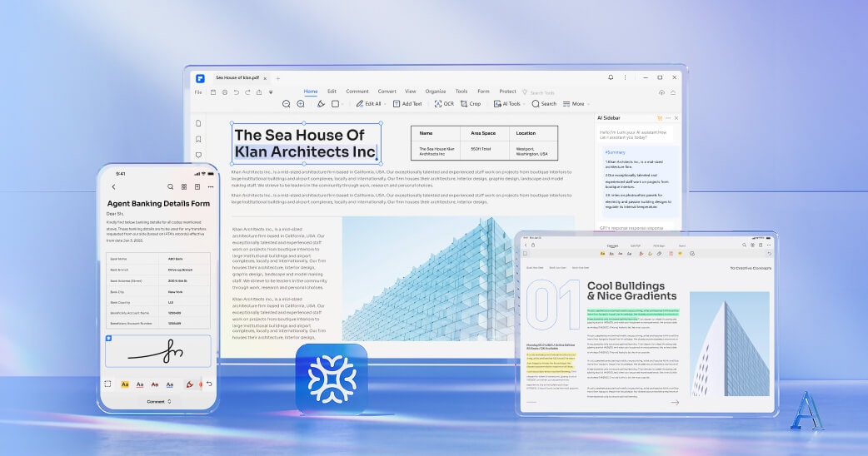Open the quick toolbar customize dropdown arrow
The width and height of the screenshot is (868, 456).
[271, 92]
